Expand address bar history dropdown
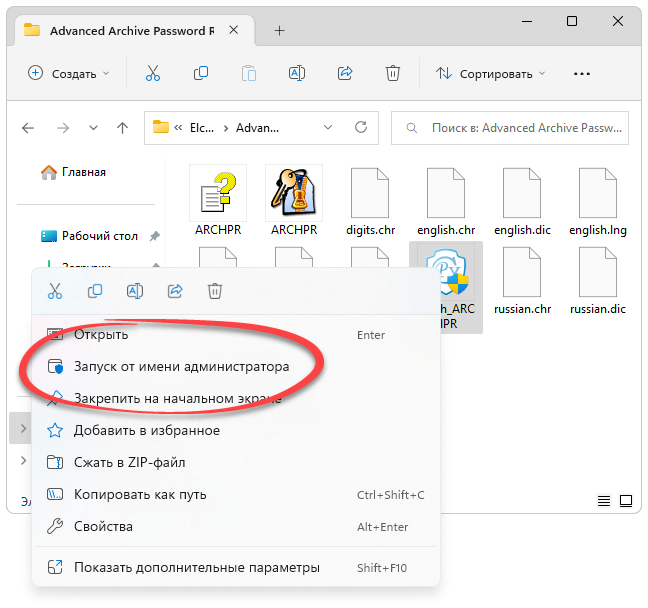648x608 pixels. pos(328,127)
